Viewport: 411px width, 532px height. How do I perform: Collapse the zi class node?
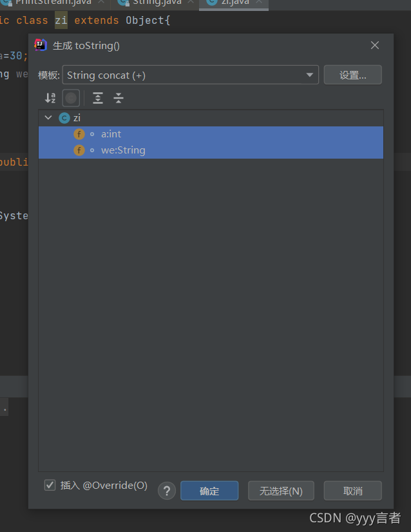click(48, 118)
